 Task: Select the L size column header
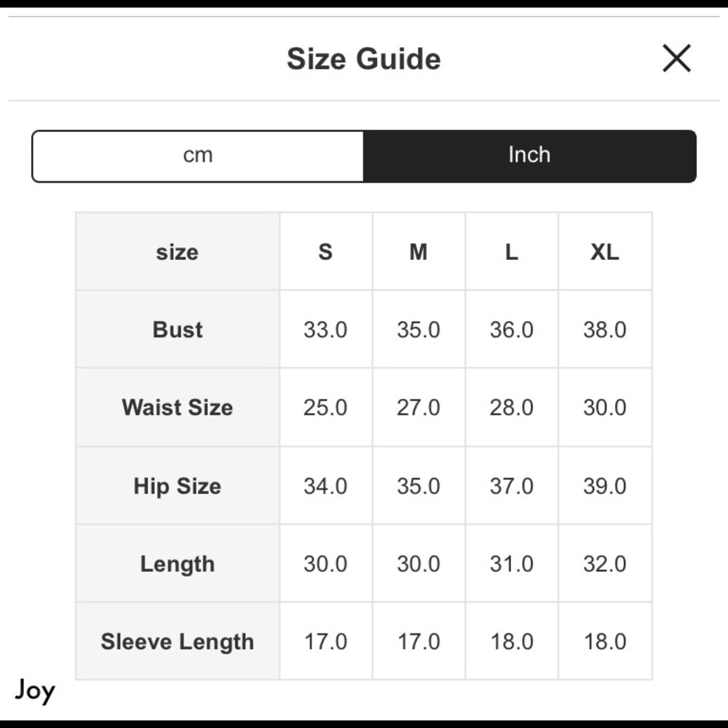[512, 252]
